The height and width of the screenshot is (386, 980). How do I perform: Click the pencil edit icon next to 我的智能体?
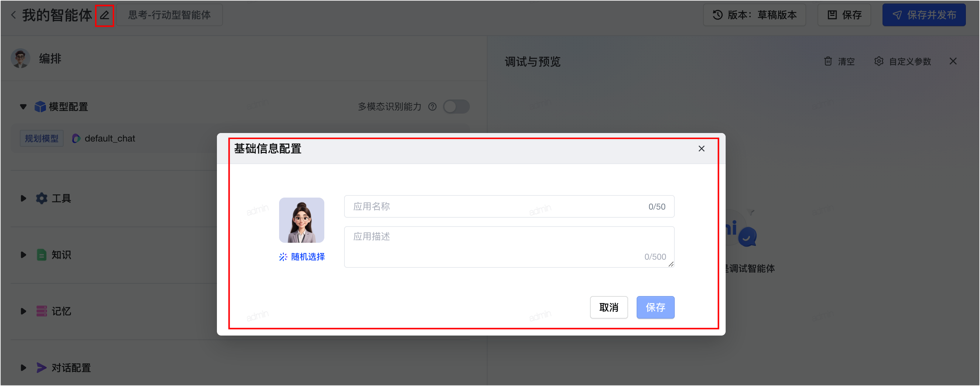(105, 15)
